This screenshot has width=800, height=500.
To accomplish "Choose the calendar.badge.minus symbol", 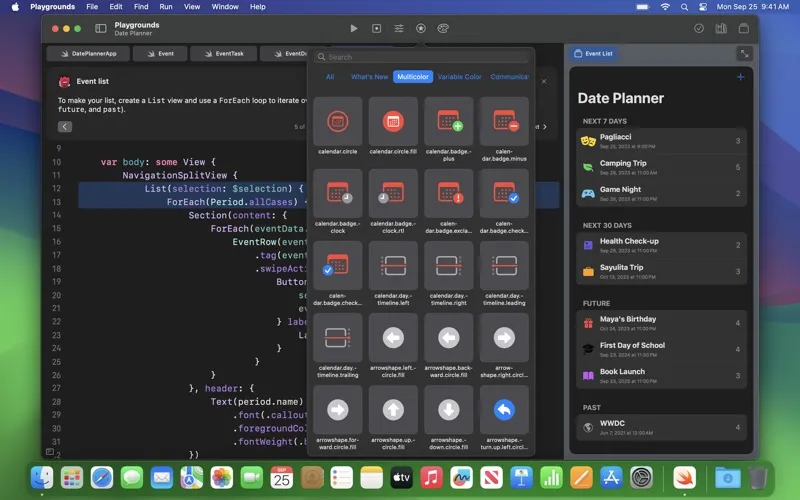I will (x=504, y=121).
